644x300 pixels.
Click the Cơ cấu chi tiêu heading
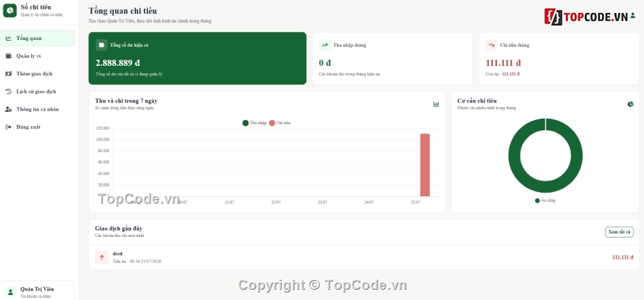477,100
